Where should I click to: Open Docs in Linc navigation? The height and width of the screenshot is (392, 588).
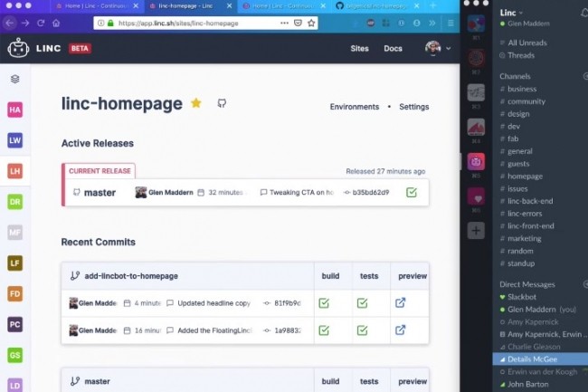(393, 48)
